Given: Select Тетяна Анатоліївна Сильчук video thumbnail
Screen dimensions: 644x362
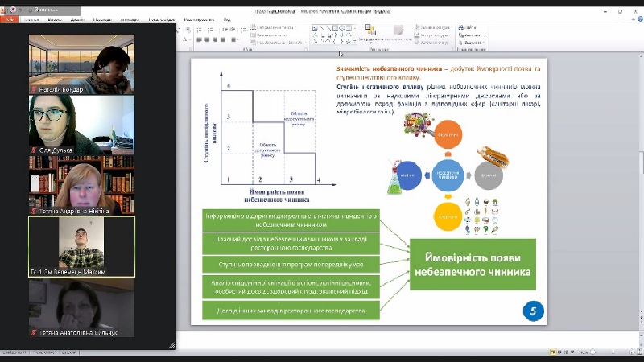Looking at the screenshot, I should pyautogui.click(x=82, y=308).
